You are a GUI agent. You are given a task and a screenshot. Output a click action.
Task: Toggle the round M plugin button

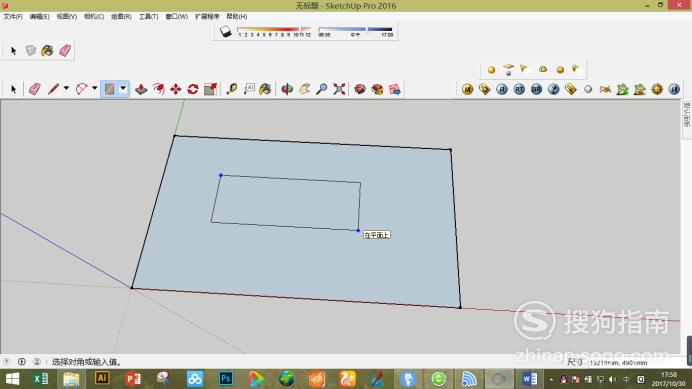(x=467, y=89)
